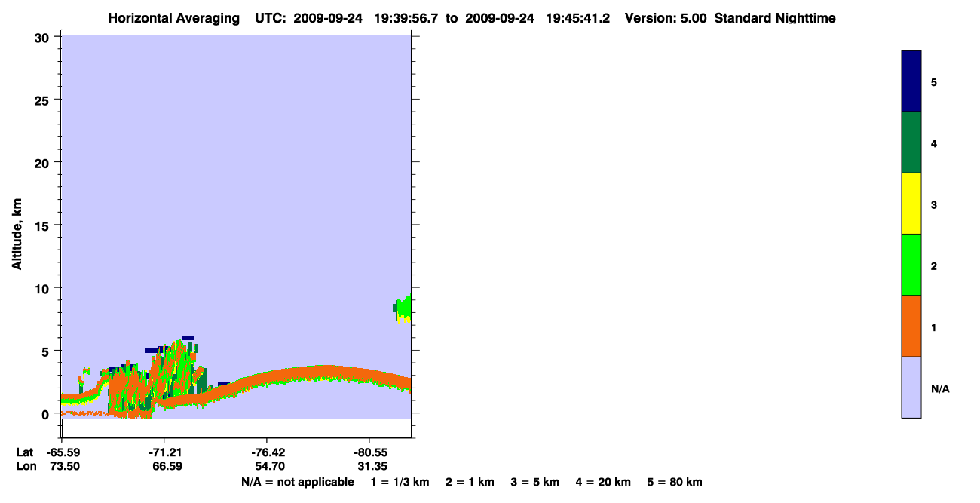Click the dark green colorbar segment labeled 4
Screen dimensions: 980x503
pyautogui.click(x=911, y=143)
